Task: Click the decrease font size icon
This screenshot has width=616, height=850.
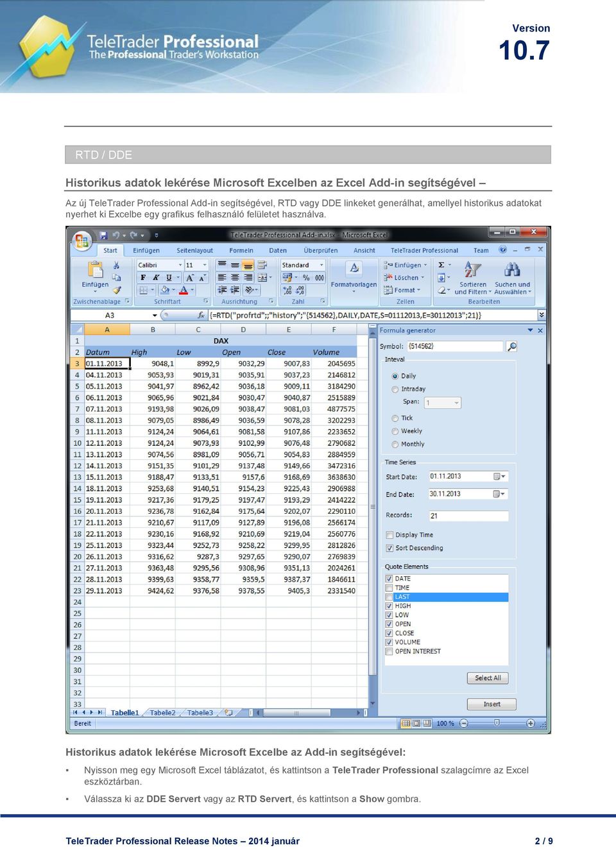Action: [201, 278]
